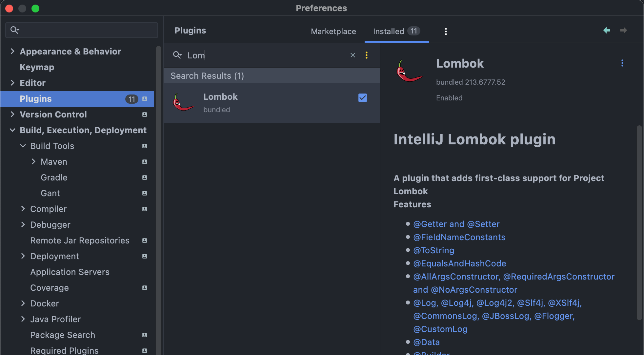Open the @Getter and @Setter link
Screen dimensions: 644x355
[x=456, y=224]
